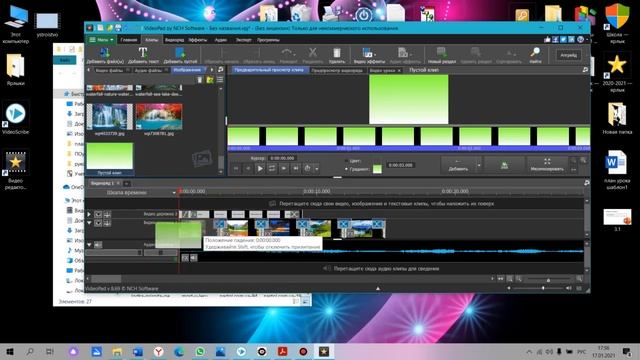Click the Delete trash can toolbar icon
This screenshot has width=640, height=360.
[x=337, y=55]
